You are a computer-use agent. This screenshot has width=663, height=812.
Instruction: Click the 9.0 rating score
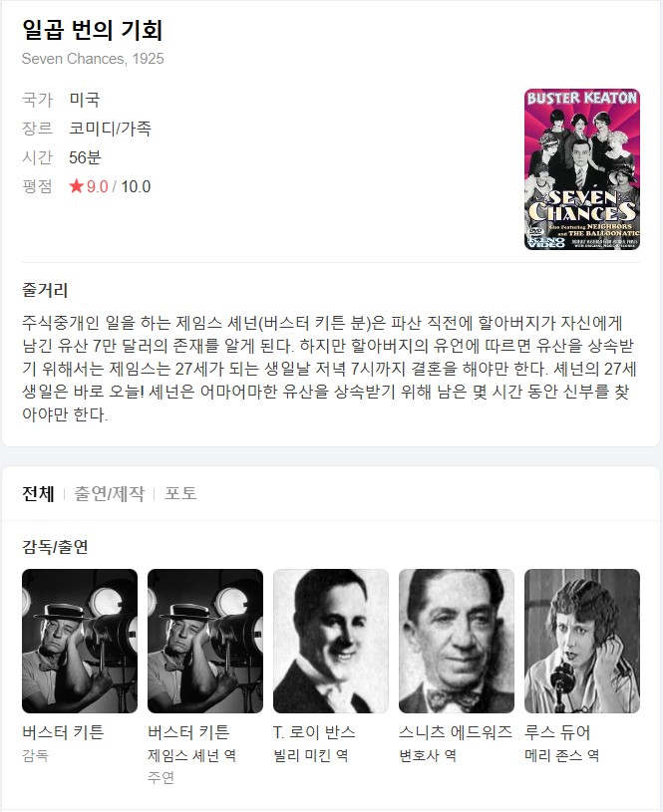[x=98, y=186]
